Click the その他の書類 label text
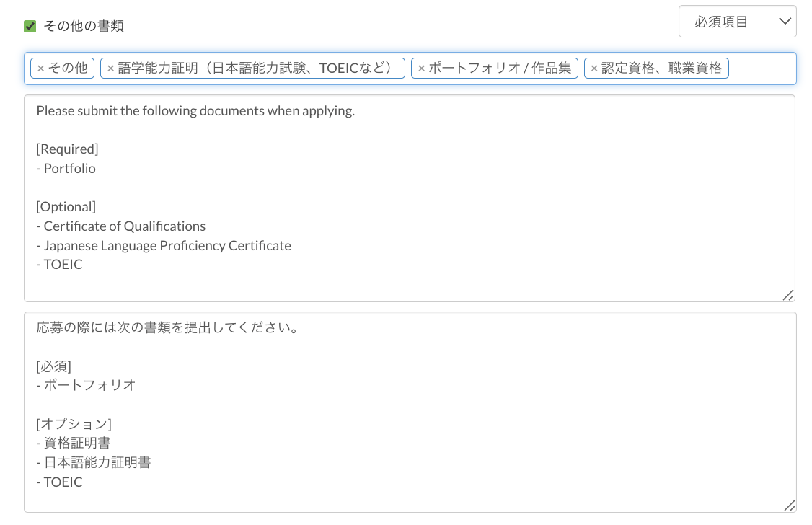812x525 pixels. click(x=84, y=27)
